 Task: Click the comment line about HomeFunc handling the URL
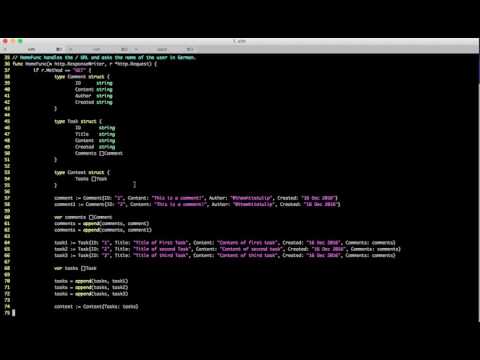[104, 57]
